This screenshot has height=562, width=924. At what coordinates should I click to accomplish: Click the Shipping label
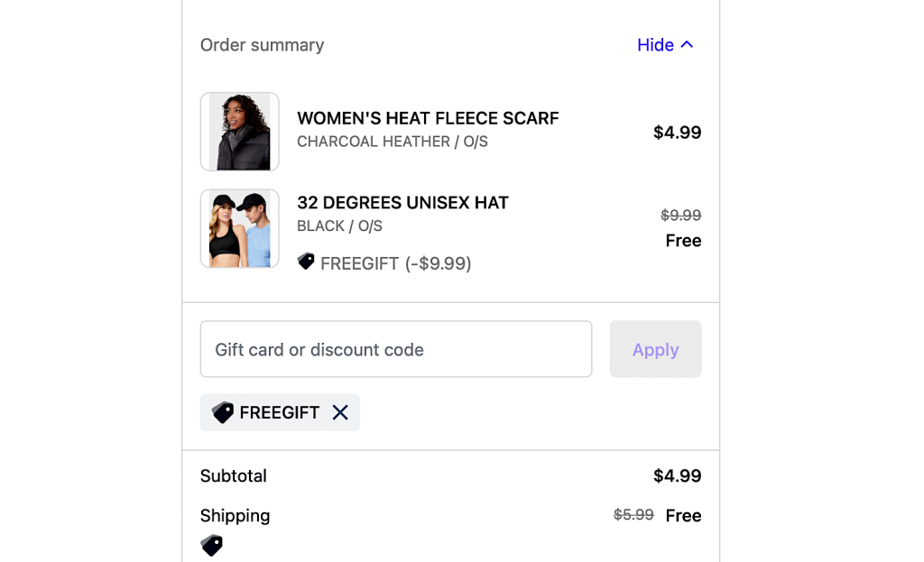pos(235,516)
